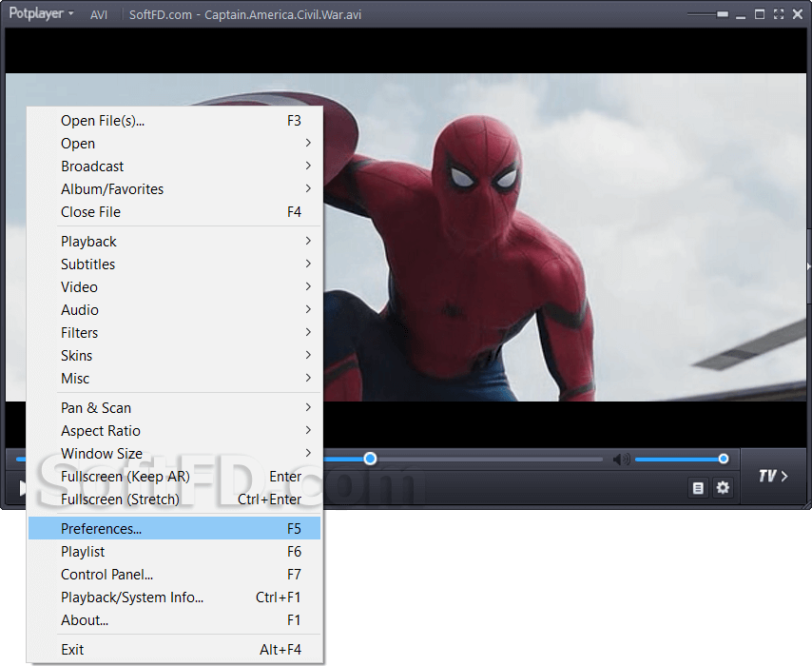Choose About... in the menu
This screenshot has height=666, width=812.
pos(175,620)
